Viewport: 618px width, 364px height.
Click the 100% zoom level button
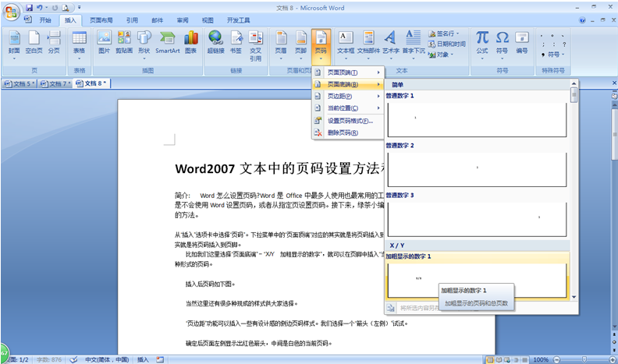[541, 359]
